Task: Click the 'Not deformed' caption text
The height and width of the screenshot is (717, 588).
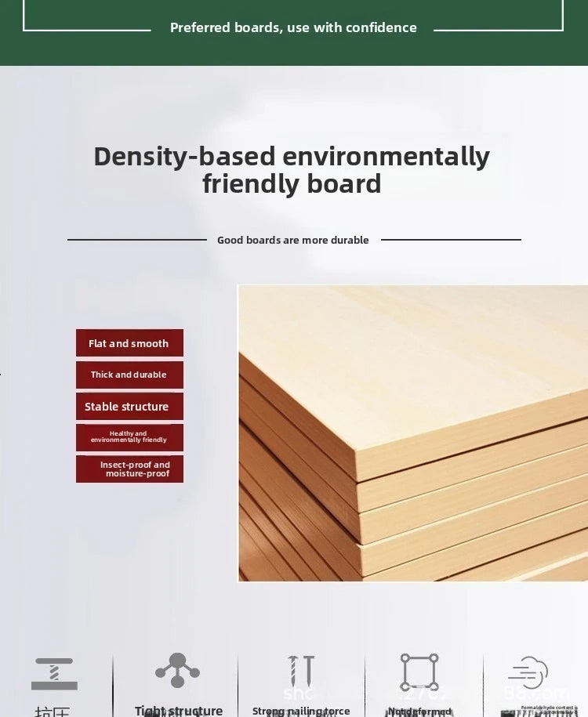Action: 419,712
